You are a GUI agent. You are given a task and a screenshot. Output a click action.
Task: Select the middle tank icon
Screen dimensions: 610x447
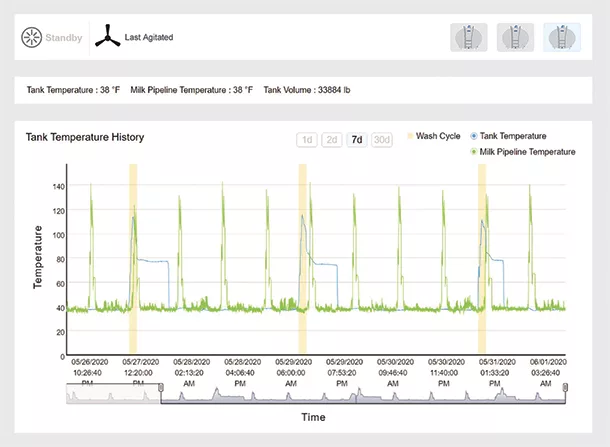[515, 37]
